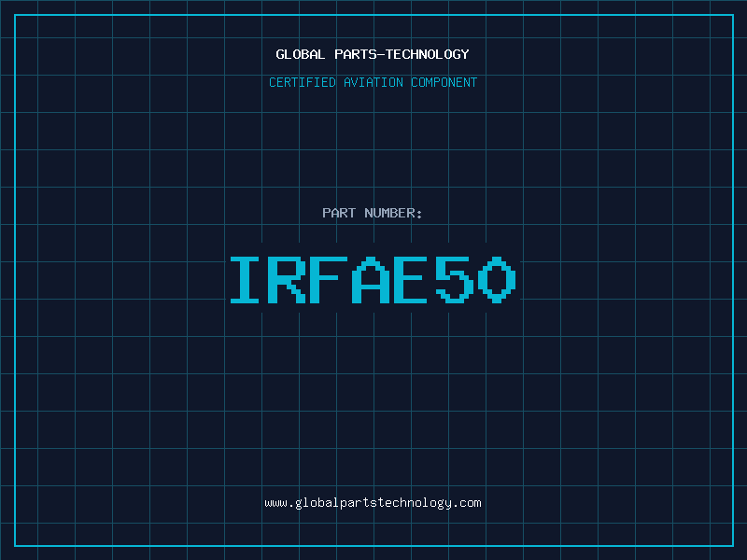Click the www prefix of the website address

[275, 503]
